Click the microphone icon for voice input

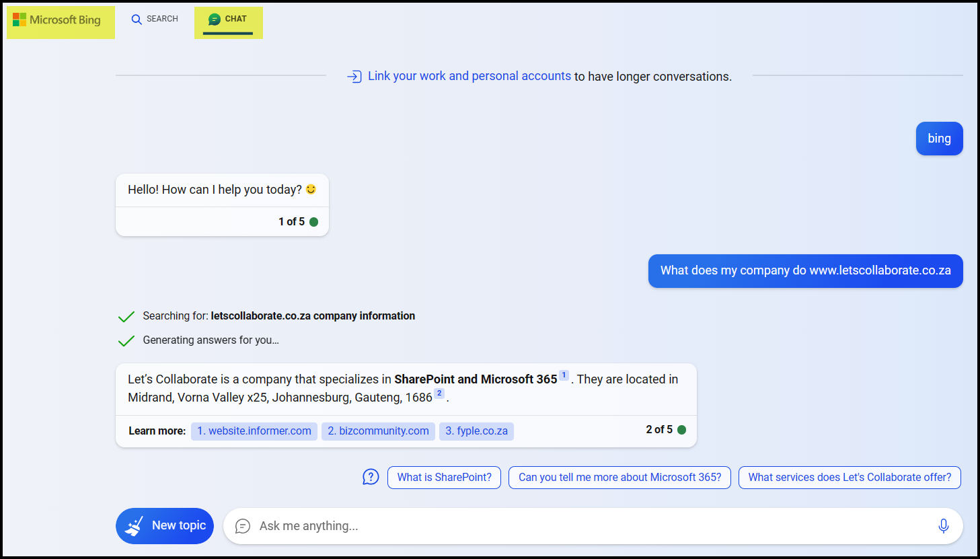pos(943,526)
